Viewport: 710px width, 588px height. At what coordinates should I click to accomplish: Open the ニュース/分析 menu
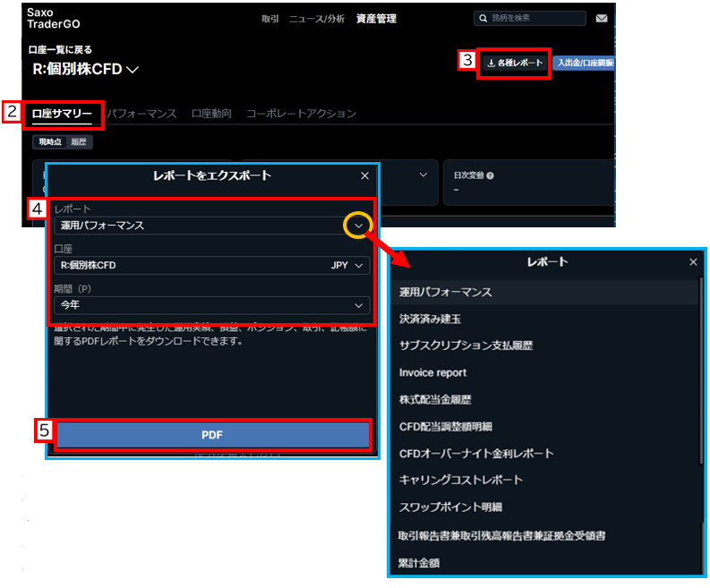[x=317, y=19]
